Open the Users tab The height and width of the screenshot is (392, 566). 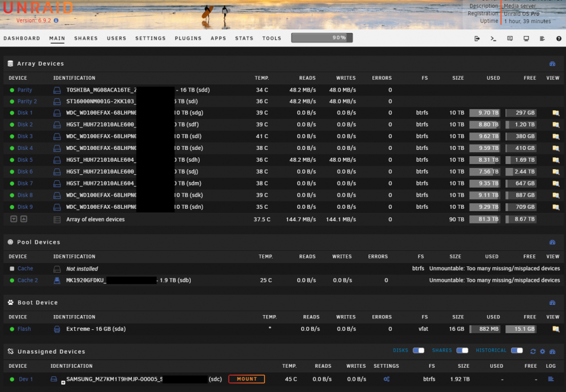tap(117, 38)
